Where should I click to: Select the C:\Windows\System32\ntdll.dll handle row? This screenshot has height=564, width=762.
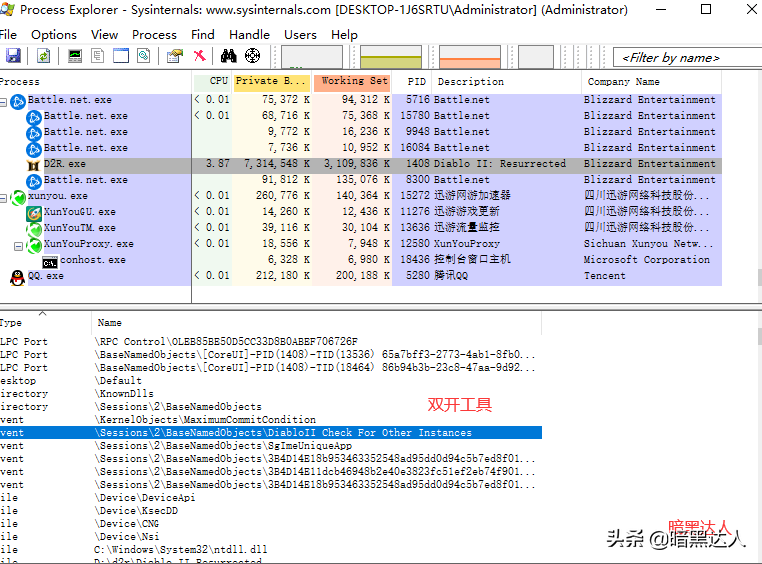coord(271,550)
